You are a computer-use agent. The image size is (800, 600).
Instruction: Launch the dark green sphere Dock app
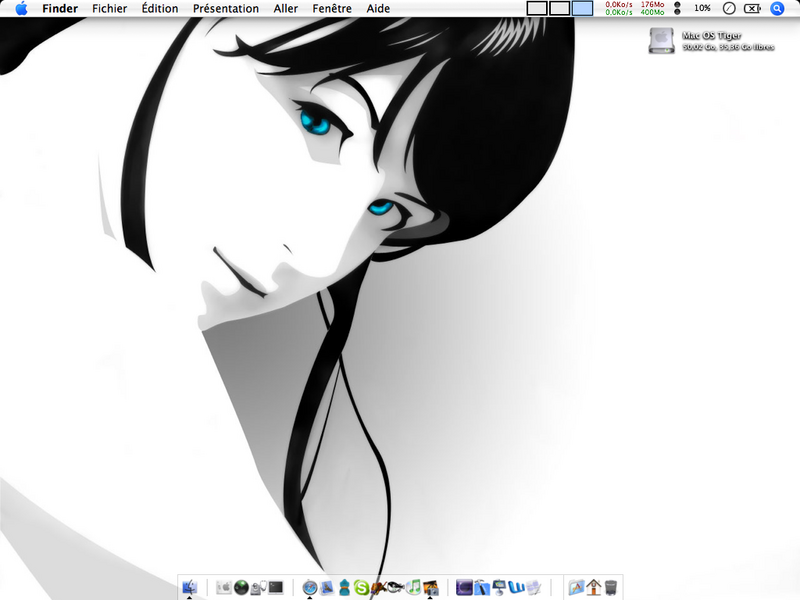tap(241, 587)
